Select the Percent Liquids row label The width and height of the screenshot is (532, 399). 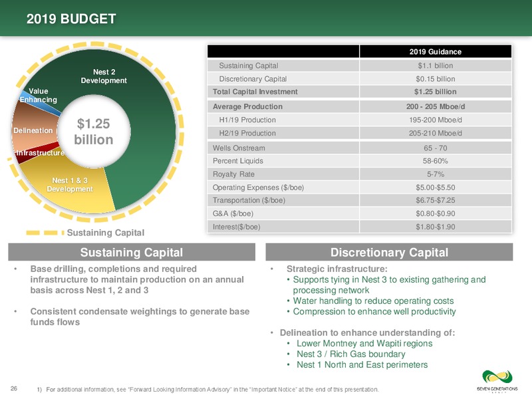point(237,161)
